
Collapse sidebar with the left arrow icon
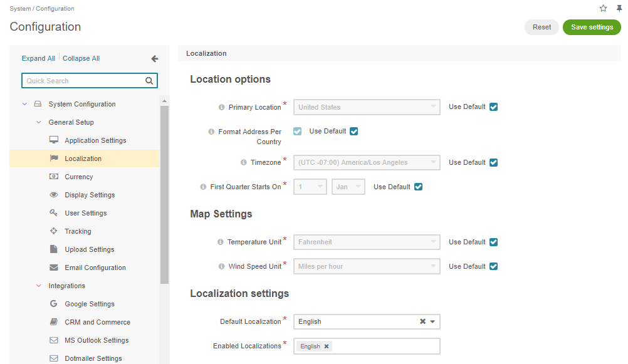click(x=155, y=59)
